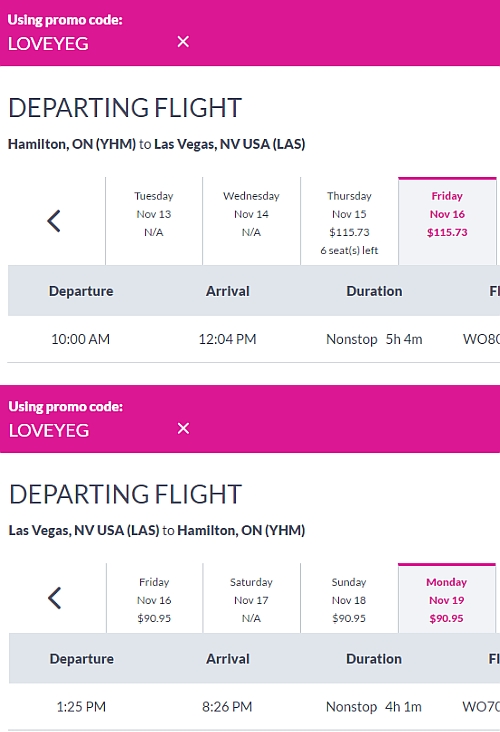This screenshot has width=500, height=732.
Task: Choose Sunday Nov 18 return fare
Action: (x=349, y=598)
